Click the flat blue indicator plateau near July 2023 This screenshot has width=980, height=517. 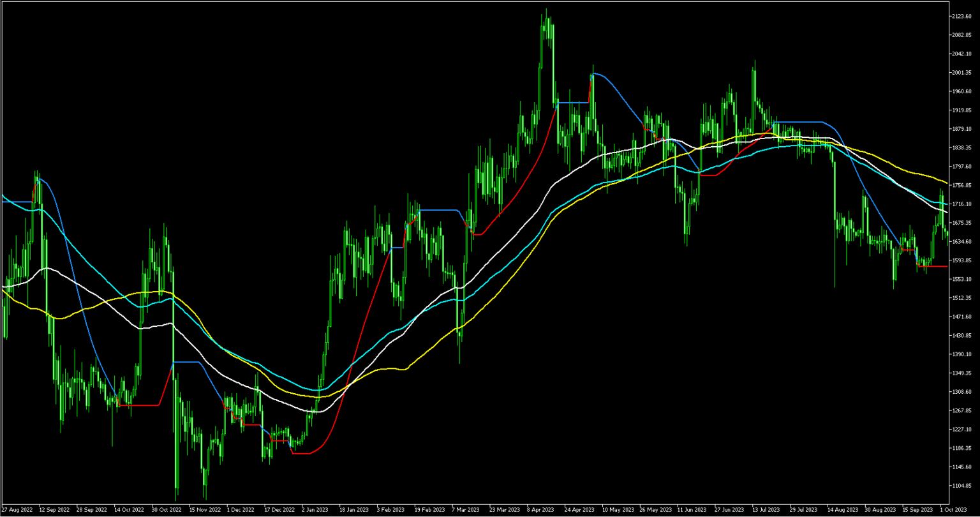point(798,121)
